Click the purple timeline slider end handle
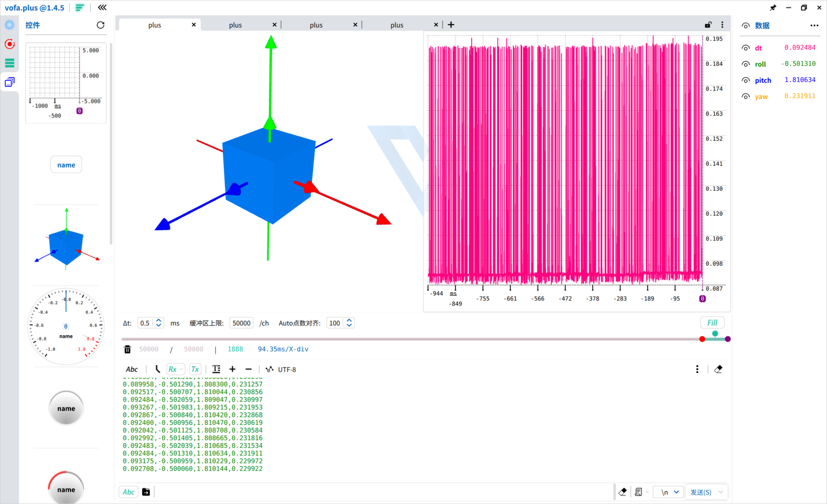Screen dimensions: 827x504 click(x=728, y=339)
